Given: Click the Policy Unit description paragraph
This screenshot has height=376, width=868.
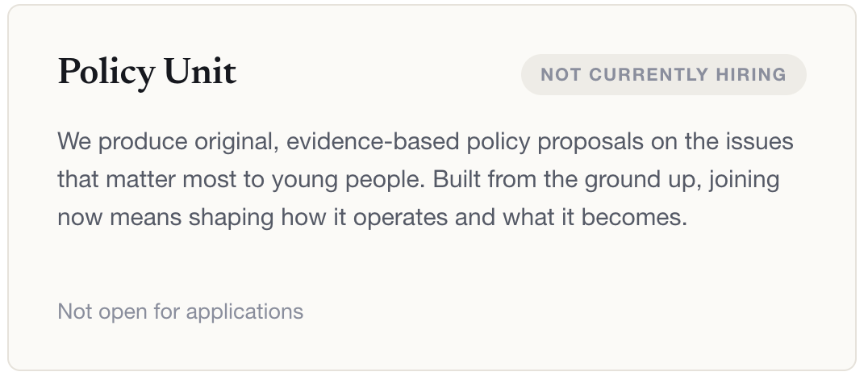Looking at the screenshot, I should pyautogui.click(x=425, y=179).
